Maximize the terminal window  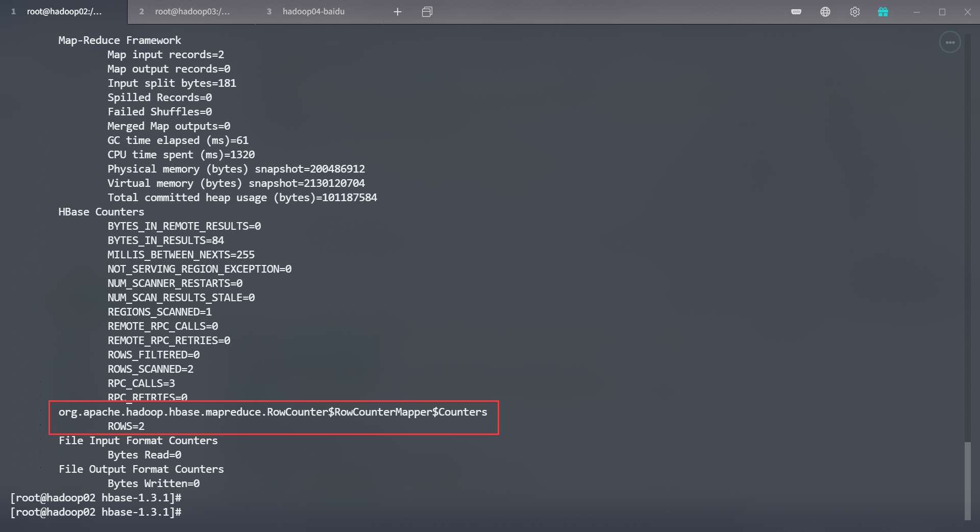tap(942, 12)
